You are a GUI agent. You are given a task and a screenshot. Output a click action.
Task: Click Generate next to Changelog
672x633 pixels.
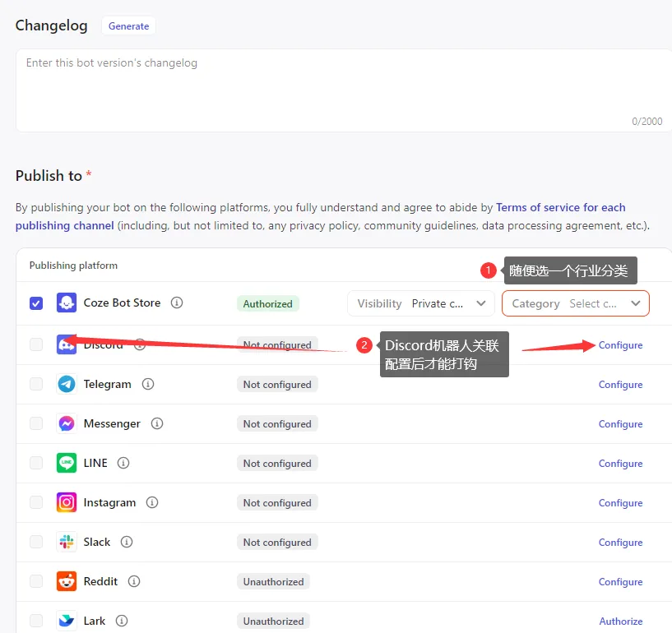click(x=128, y=25)
